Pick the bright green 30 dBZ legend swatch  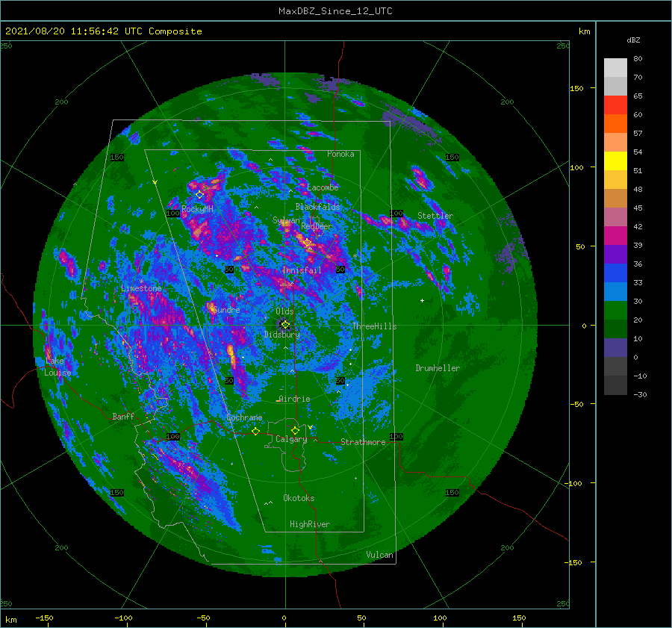(x=615, y=310)
